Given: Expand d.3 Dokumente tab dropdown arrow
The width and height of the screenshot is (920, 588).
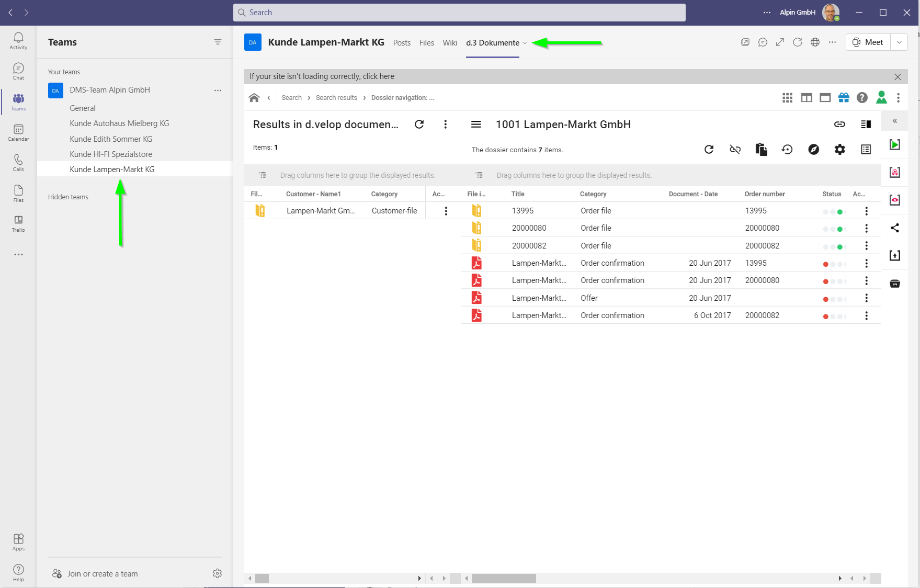Looking at the screenshot, I should coord(525,43).
